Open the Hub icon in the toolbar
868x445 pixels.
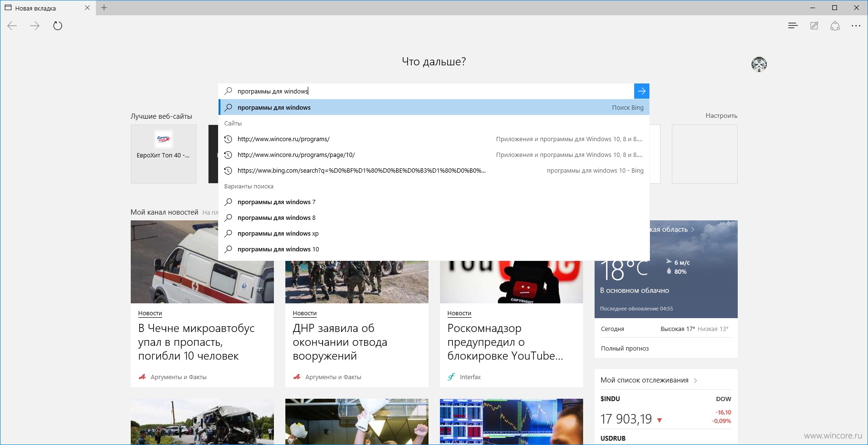point(793,26)
